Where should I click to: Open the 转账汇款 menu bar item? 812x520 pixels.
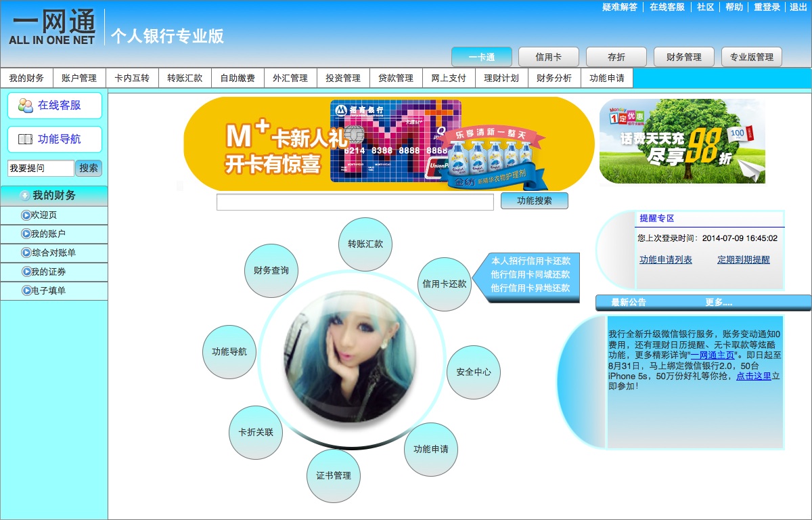pyautogui.click(x=185, y=78)
